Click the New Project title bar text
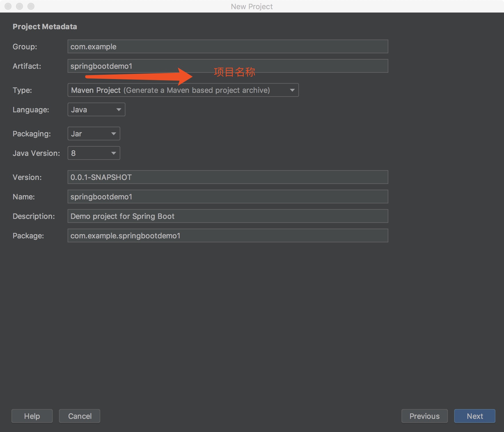The width and height of the screenshot is (504, 432). coord(252,6)
